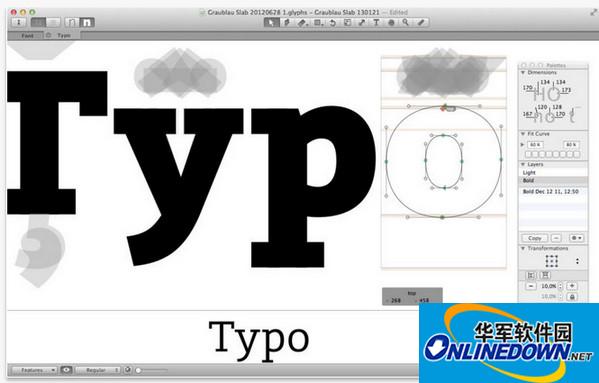Click the outline n glyph display button
The height and width of the screenshot is (383, 599).
(x=72, y=23)
